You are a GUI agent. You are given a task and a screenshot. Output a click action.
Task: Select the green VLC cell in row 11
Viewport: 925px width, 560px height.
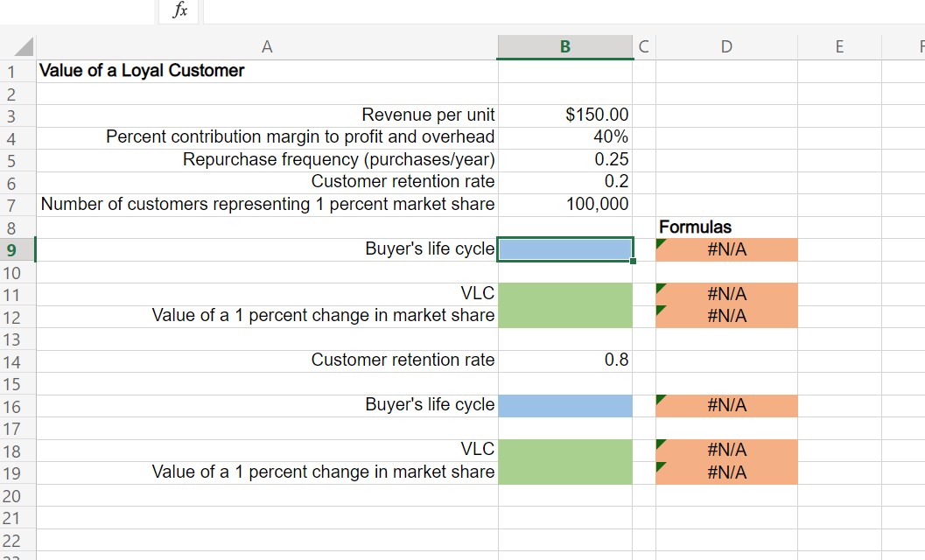564,293
